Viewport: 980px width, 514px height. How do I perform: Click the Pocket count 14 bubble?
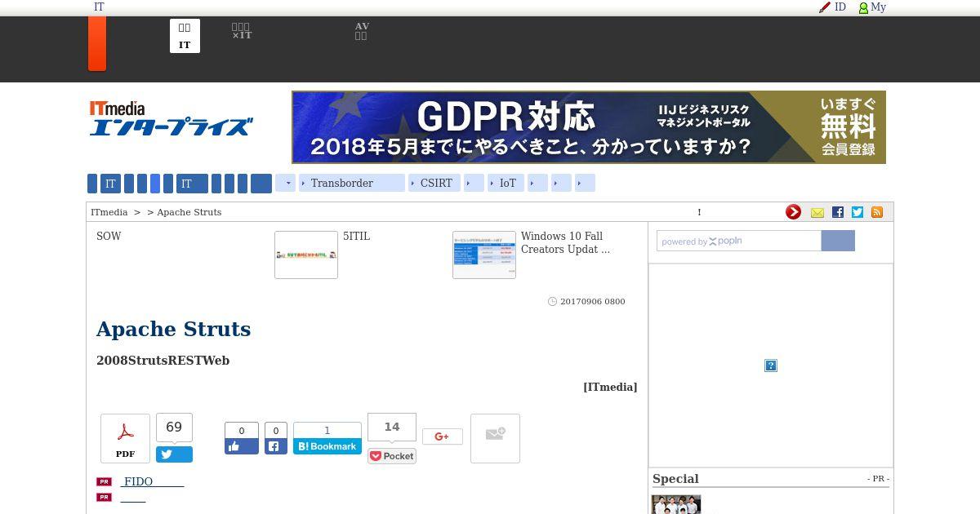(392, 427)
